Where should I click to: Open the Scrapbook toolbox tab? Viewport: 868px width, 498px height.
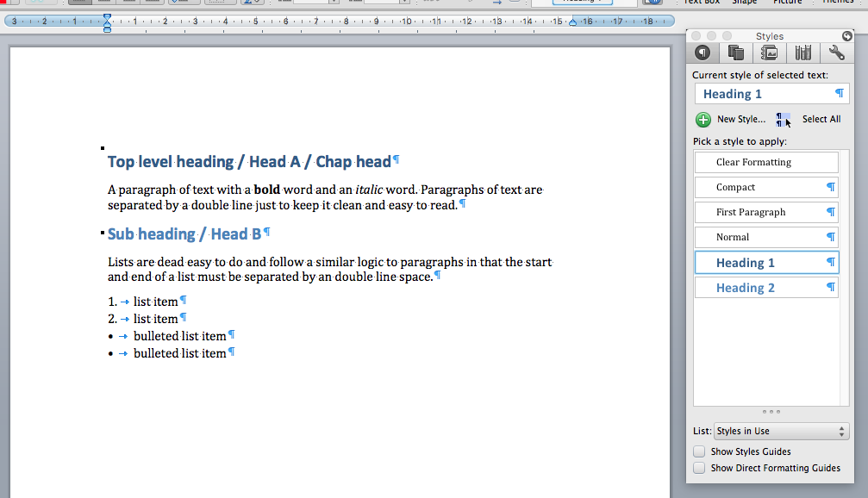[x=769, y=53]
